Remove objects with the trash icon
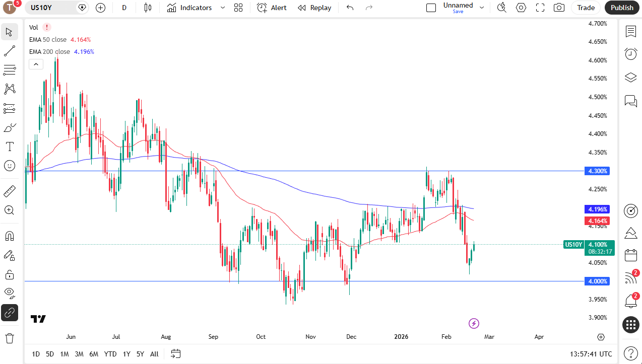Image resolution: width=642 pixels, height=364 pixels. point(9,338)
